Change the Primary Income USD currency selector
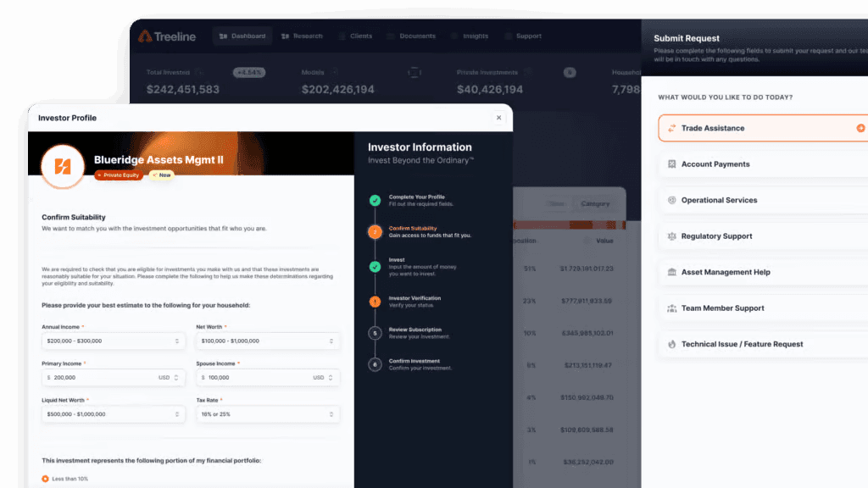This screenshot has width=868, height=488. [x=169, y=377]
